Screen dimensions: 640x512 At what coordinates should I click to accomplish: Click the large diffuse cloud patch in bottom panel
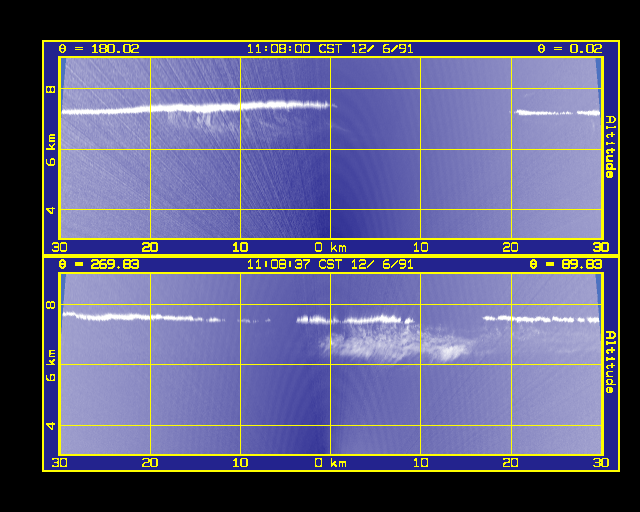[398, 343]
